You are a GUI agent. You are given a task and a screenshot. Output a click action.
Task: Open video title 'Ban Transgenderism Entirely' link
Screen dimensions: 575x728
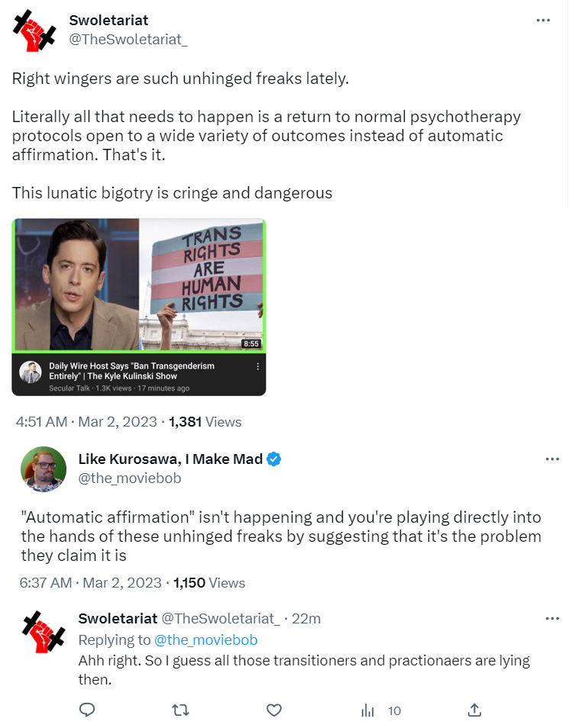pyautogui.click(x=132, y=371)
